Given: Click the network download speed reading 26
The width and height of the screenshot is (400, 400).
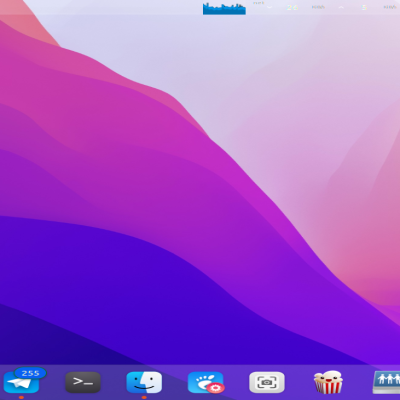Looking at the screenshot, I should click(292, 7).
